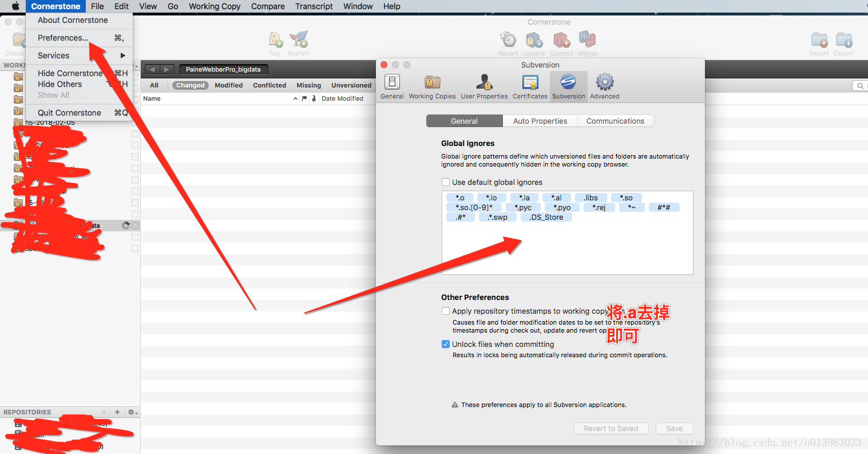Toggle Use default global ignores checkbox
This screenshot has height=454, width=868.
pos(446,182)
